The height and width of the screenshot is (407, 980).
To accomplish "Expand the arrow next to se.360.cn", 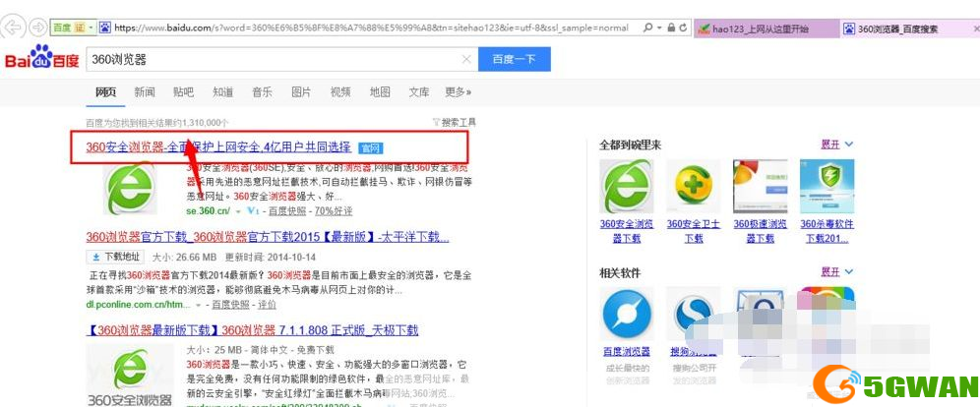I will click(x=238, y=211).
